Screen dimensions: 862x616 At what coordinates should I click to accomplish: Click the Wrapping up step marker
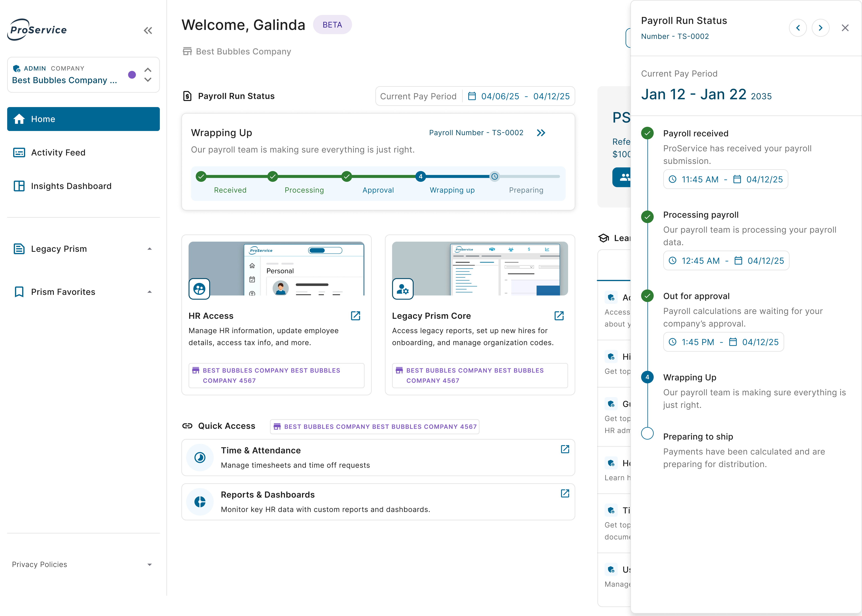tap(420, 176)
